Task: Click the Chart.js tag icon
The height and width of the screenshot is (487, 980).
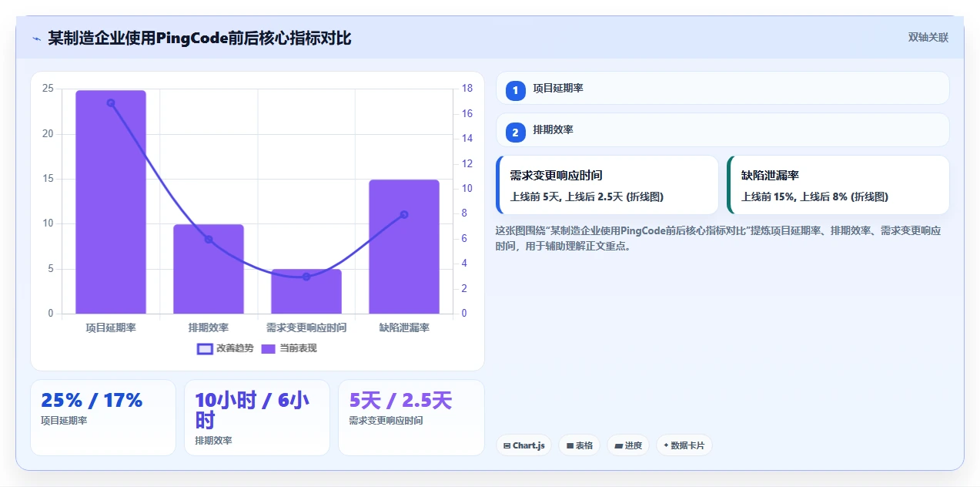Action: coord(507,445)
